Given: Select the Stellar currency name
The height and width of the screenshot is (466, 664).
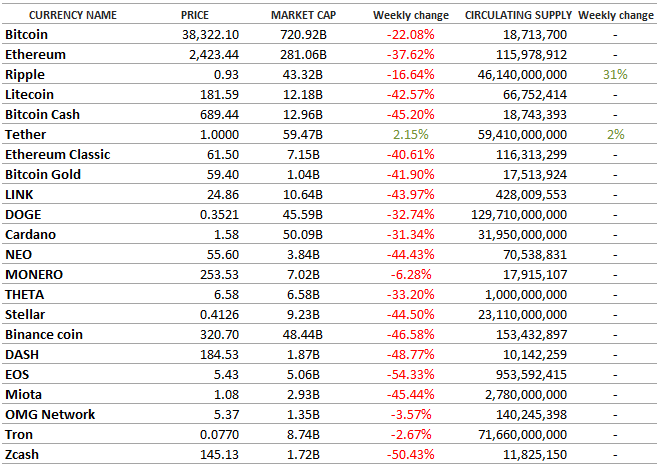Looking at the screenshot, I should [25, 315].
